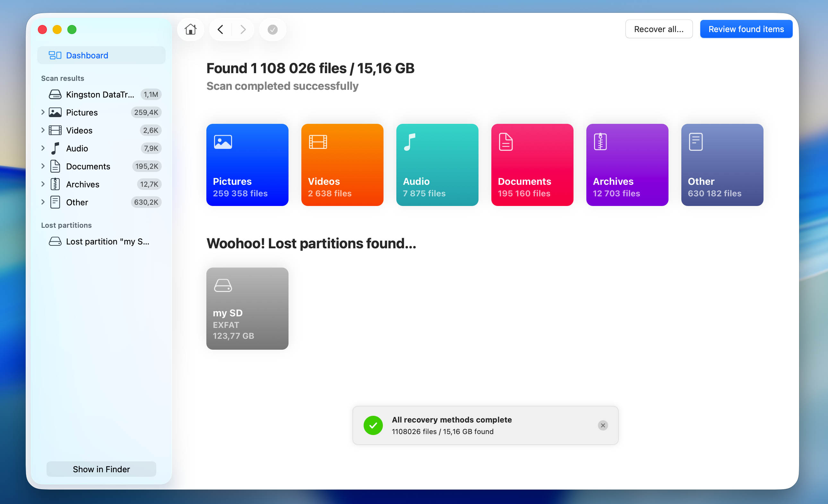The width and height of the screenshot is (828, 504).
Task: Click the 7,9K count badge for Audio
Action: click(x=151, y=148)
